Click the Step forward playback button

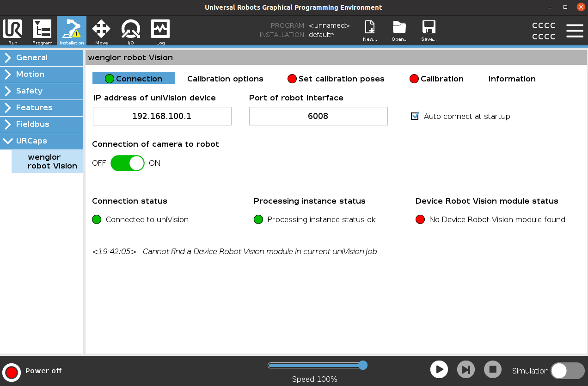pyautogui.click(x=466, y=369)
